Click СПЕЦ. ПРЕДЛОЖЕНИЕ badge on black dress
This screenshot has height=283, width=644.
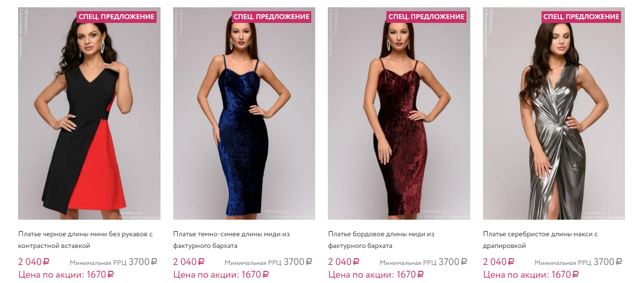117,17
